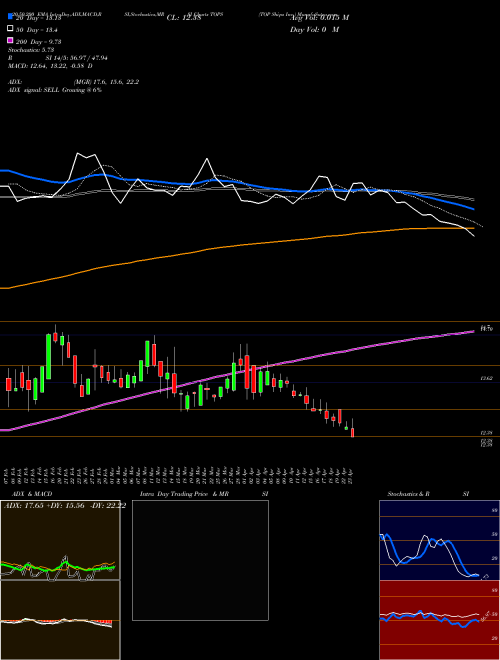Select the '200 Day = 9.73' legend text
This screenshot has width=500, height=660.
pos(39,42)
